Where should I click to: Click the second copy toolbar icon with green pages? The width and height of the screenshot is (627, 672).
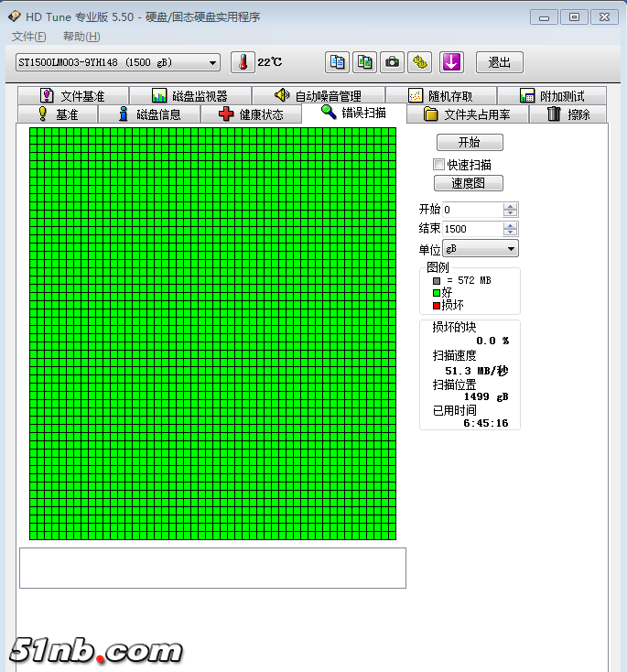pos(365,62)
